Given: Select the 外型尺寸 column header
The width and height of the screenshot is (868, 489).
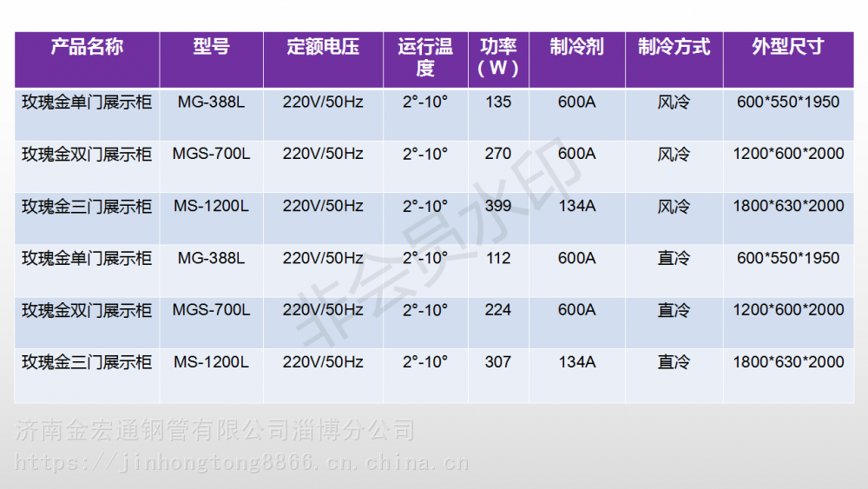Looking at the screenshot, I should (x=787, y=48).
